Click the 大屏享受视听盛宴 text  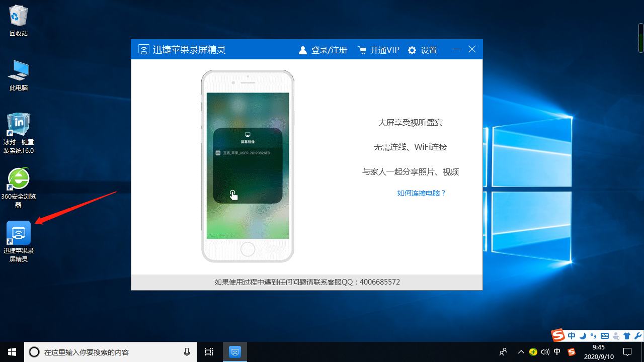coord(411,123)
